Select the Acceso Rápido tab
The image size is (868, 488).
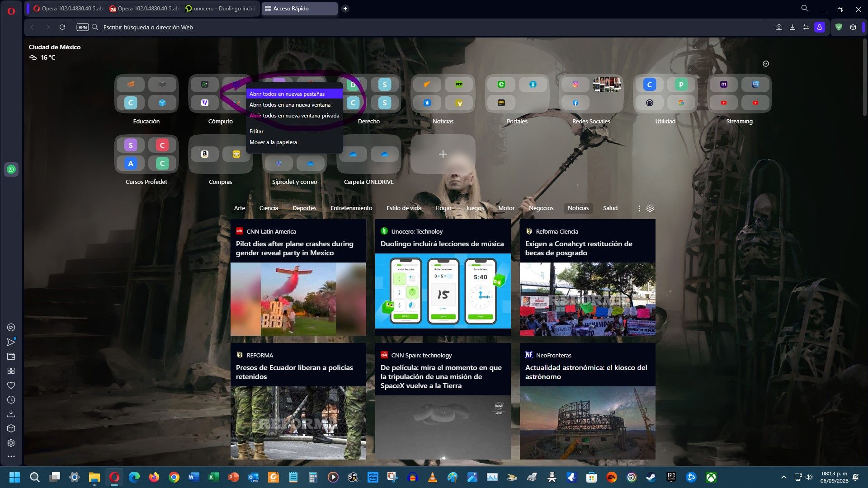300,9
